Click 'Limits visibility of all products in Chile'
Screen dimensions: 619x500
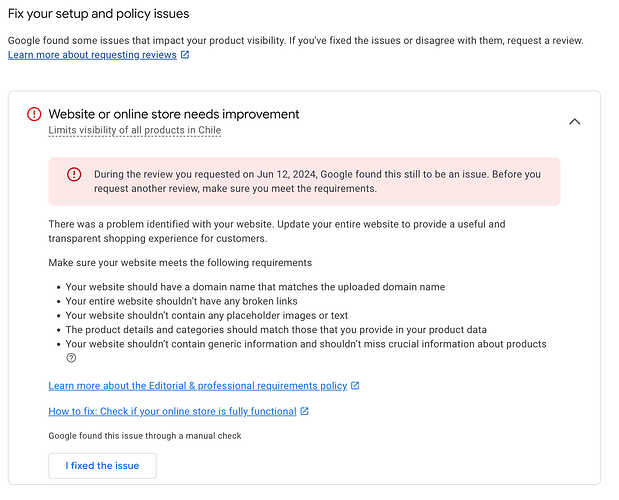pos(134,130)
